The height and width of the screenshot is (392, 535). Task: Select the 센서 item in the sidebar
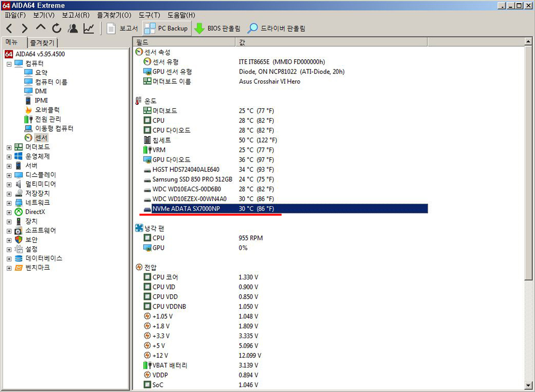[x=41, y=137]
